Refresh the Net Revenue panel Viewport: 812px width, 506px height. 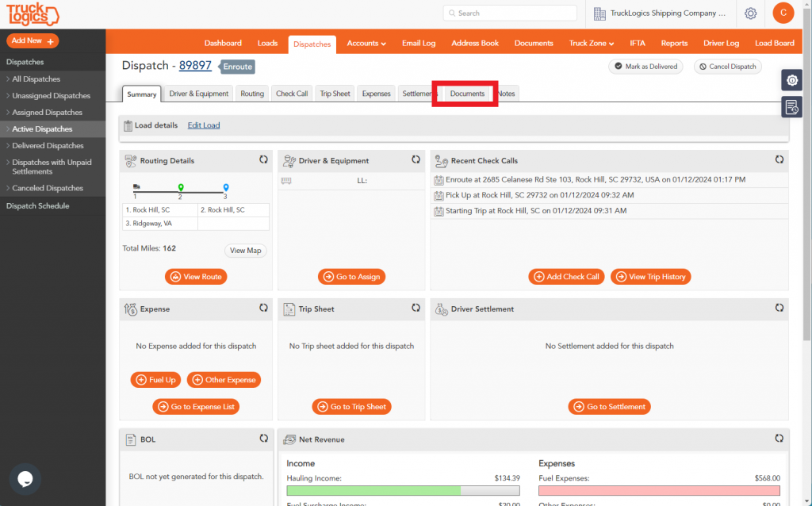tap(779, 439)
